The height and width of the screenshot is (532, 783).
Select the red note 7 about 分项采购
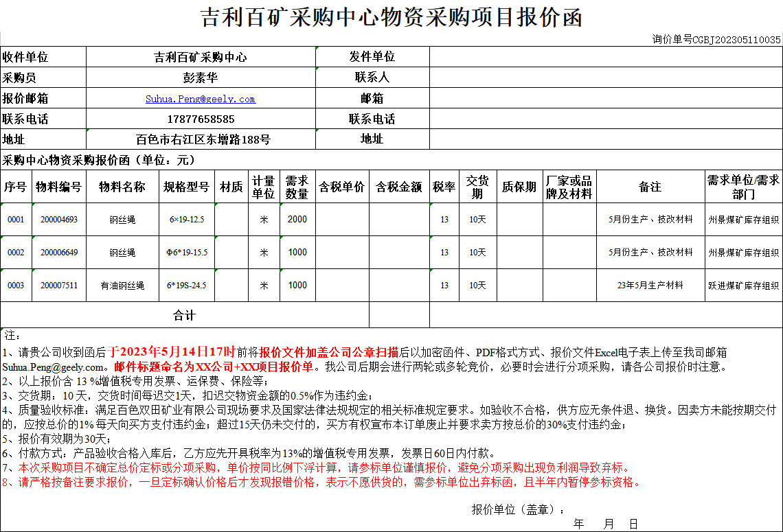click(x=317, y=468)
